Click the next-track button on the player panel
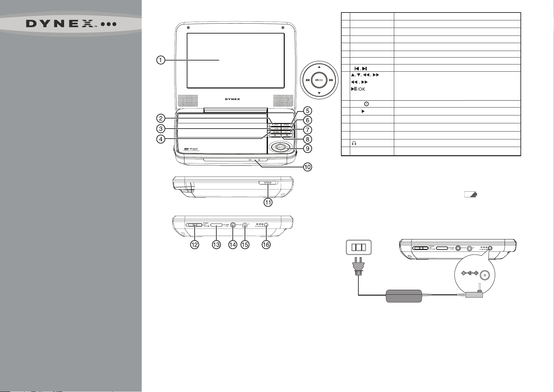This screenshot has width=554, height=392. pos(287,135)
